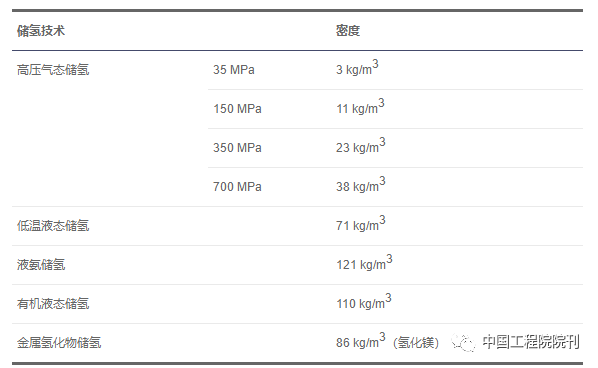Select the 86 kg/m3 (氢化镁) value
The width and height of the screenshot is (598, 368).
387,341
